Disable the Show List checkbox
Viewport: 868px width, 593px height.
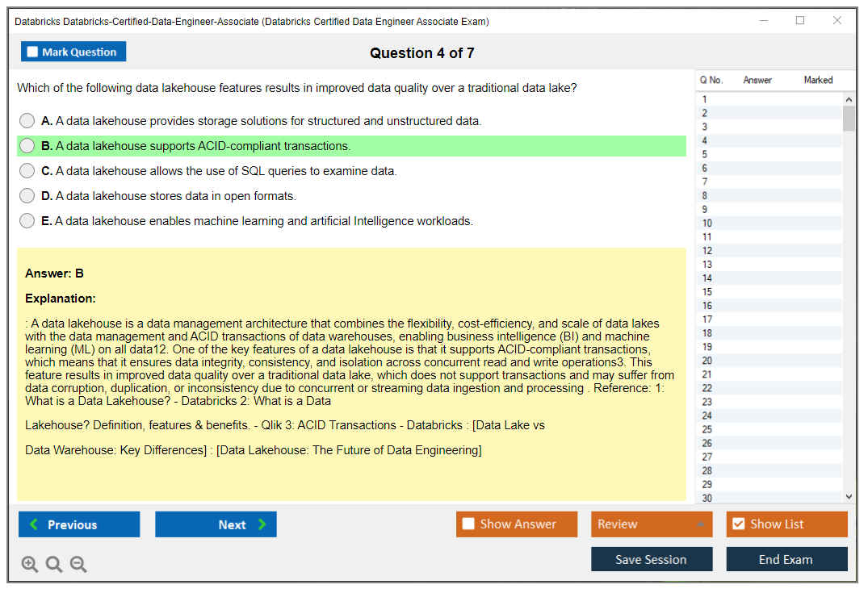pos(738,524)
